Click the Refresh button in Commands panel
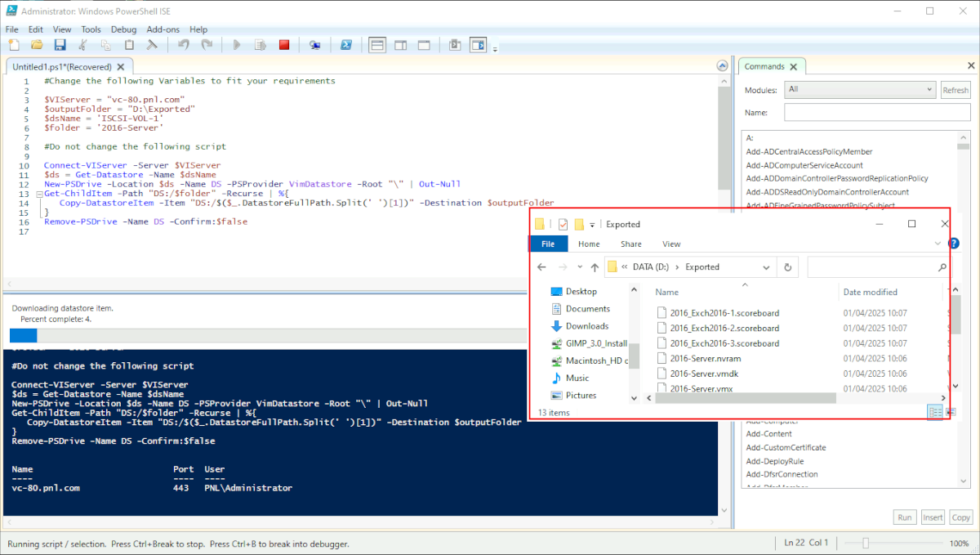980x555 pixels. (x=955, y=90)
